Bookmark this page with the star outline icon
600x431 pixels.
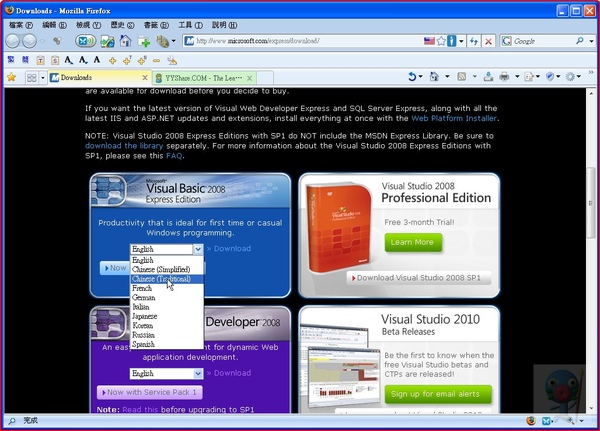441,41
